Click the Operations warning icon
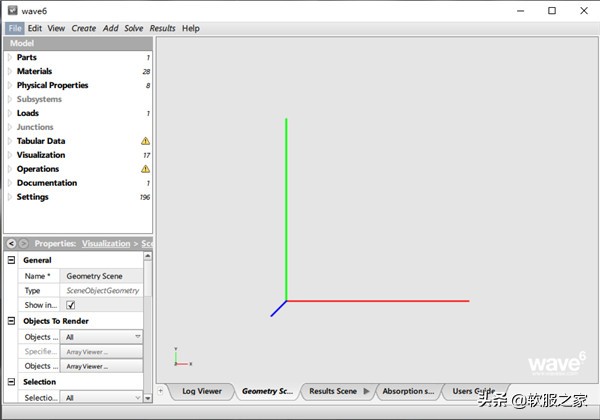The image size is (600, 420). [x=145, y=169]
